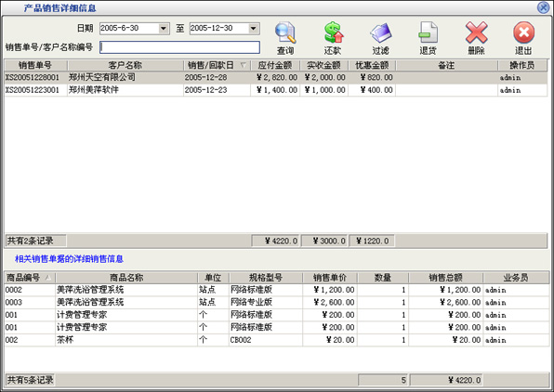554x392 pixels.
Task: Click the 退出 exit icon
Action: point(523,33)
